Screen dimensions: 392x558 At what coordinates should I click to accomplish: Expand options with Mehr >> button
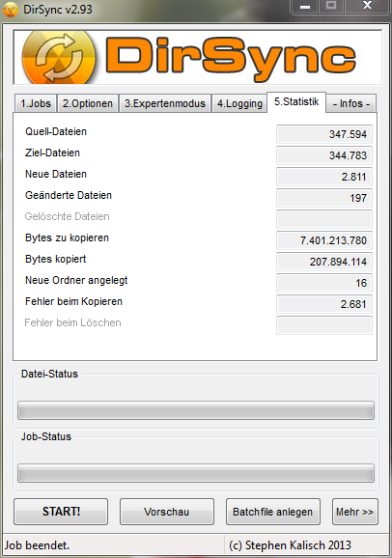click(x=355, y=512)
